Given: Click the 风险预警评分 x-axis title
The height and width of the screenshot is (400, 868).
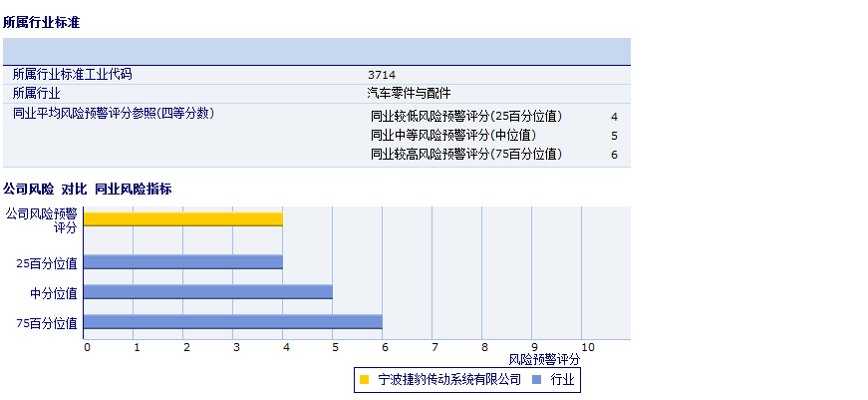Looking at the screenshot, I should click(544, 359).
